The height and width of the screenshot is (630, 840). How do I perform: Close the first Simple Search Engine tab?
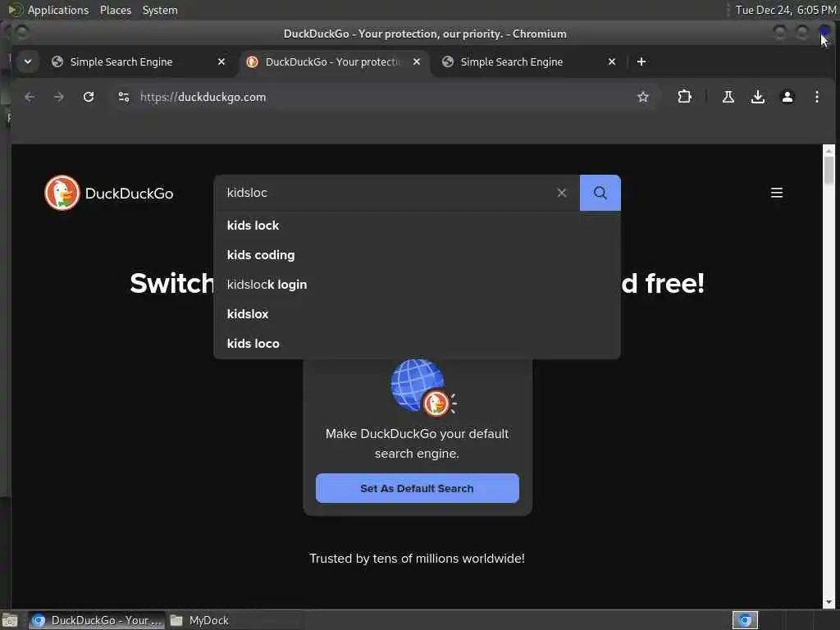(221, 62)
